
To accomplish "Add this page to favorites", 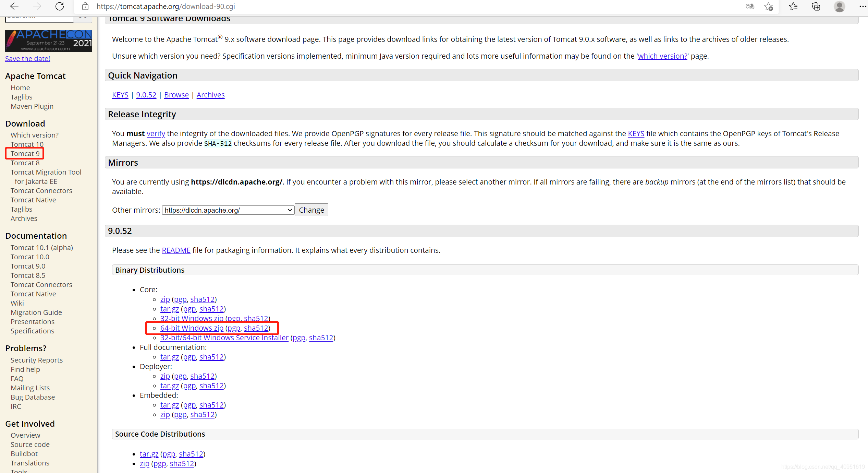I will click(x=768, y=7).
